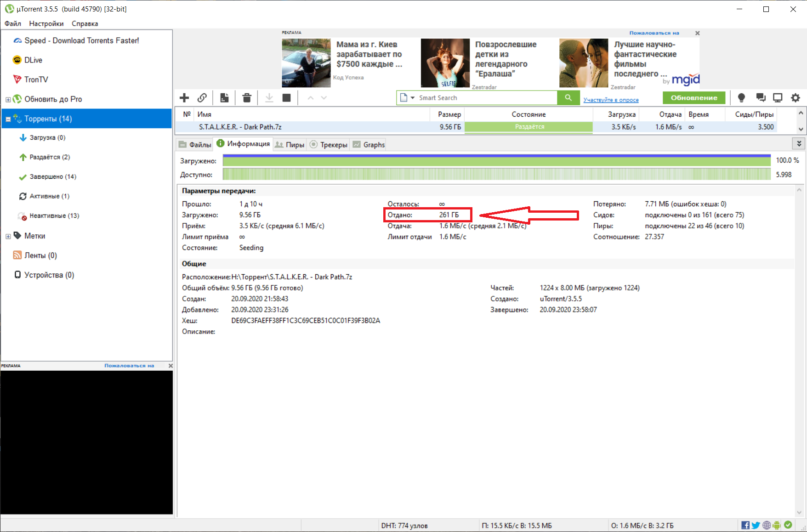This screenshot has height=532, width=807.
Task: Select Speed - Download Torrents Faster item
Action: pyautogui.click(x=82, y=40)
